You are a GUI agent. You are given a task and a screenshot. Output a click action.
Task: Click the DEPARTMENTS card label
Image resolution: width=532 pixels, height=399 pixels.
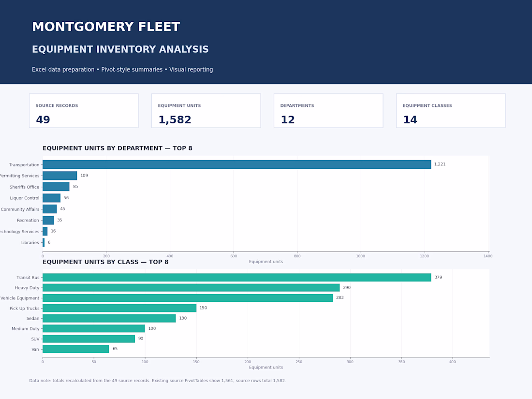pos(297,105)
